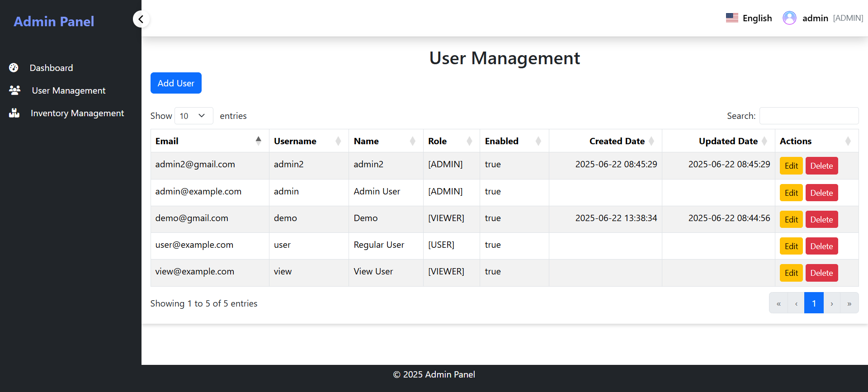Sort table by Name column arrows
Screen dimensions: 868x392
click(412, 141)
